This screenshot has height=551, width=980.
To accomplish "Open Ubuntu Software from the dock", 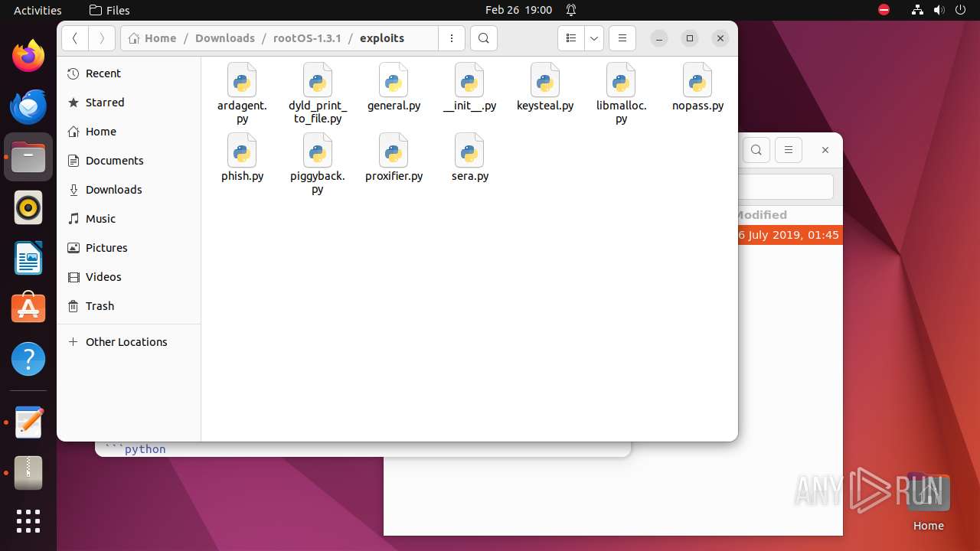I will pyautogui.click(x=28, y=308).
